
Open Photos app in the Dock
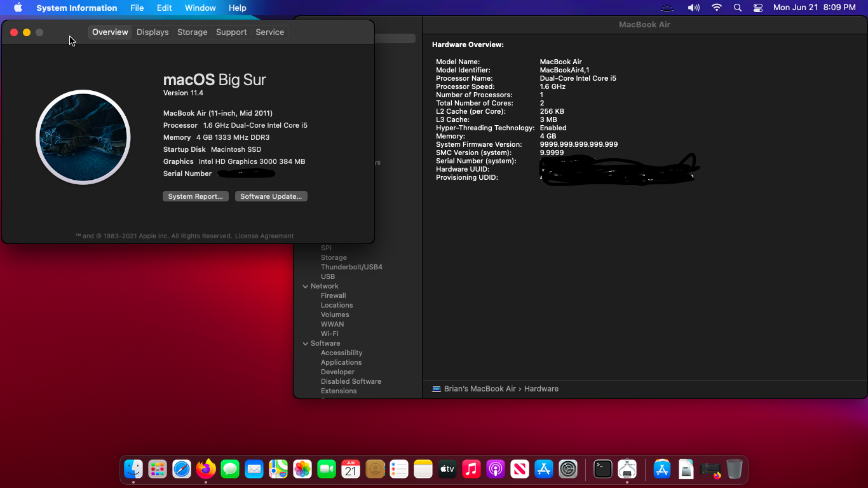point(302,470)
